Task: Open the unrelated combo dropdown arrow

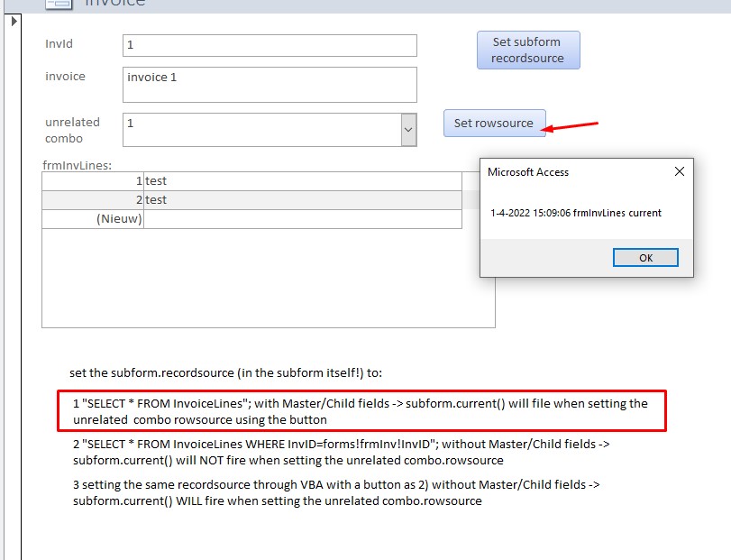Action: [x=408, y=130]
